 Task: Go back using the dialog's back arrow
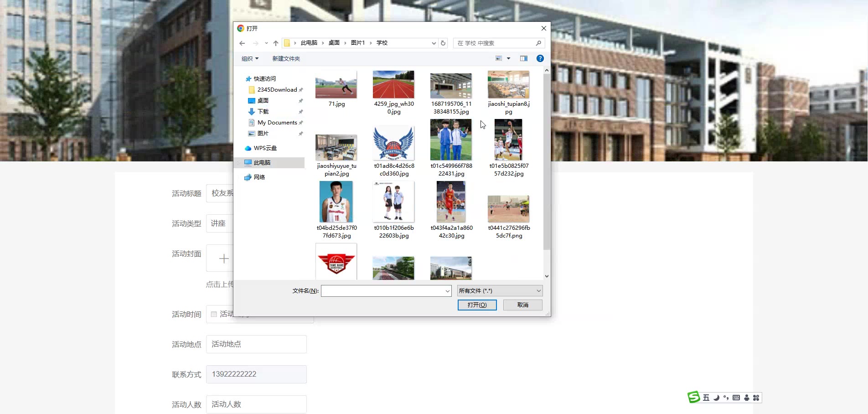pyautogui.click(x=242, y=43)
